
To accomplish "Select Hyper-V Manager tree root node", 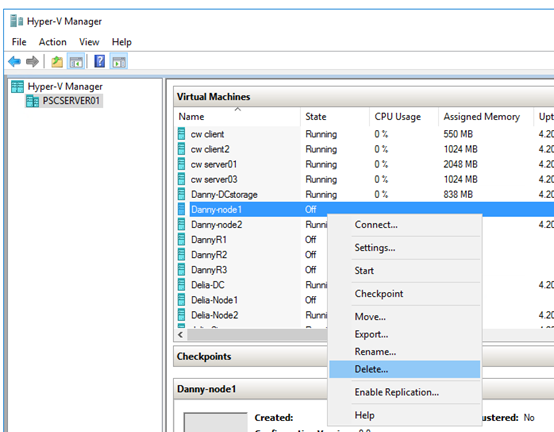I will click(65, 87).
